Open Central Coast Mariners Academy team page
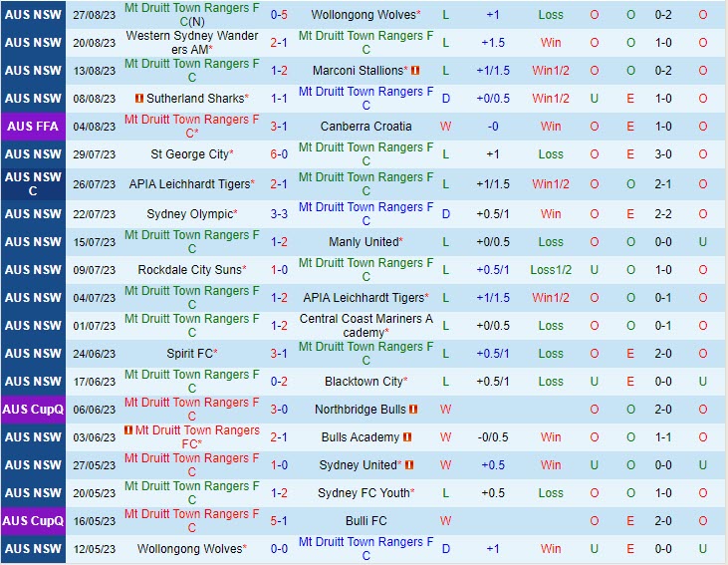The height and width of the screenshot is (565, 728). pyautogui.click(x=365, y=326)
